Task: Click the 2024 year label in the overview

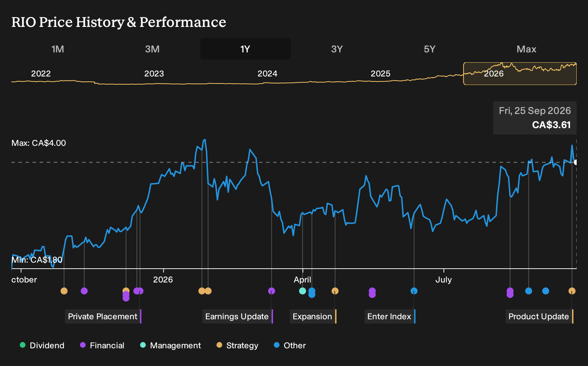Action: (x=267, y=74)
